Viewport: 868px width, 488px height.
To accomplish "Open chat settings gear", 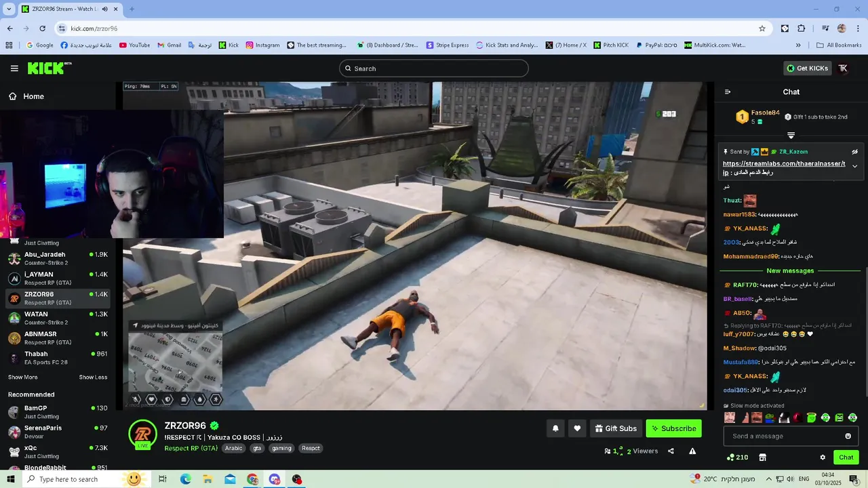I will 823,457.
